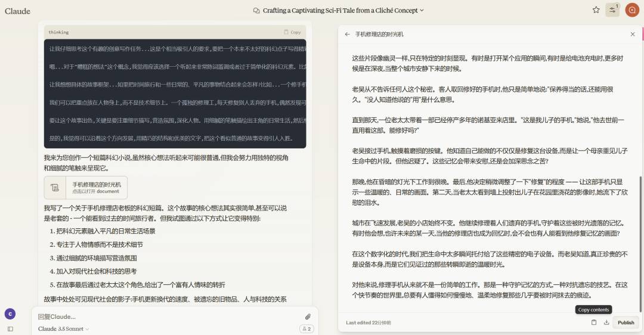Toggle the sidebar panel icon

pos(10,329)
